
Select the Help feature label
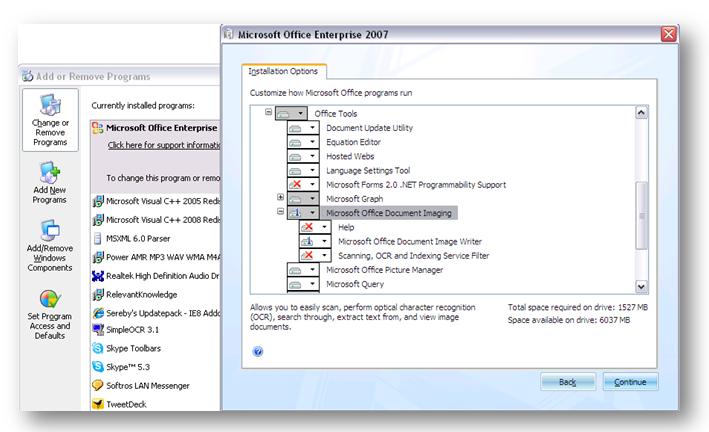(346, 227)
